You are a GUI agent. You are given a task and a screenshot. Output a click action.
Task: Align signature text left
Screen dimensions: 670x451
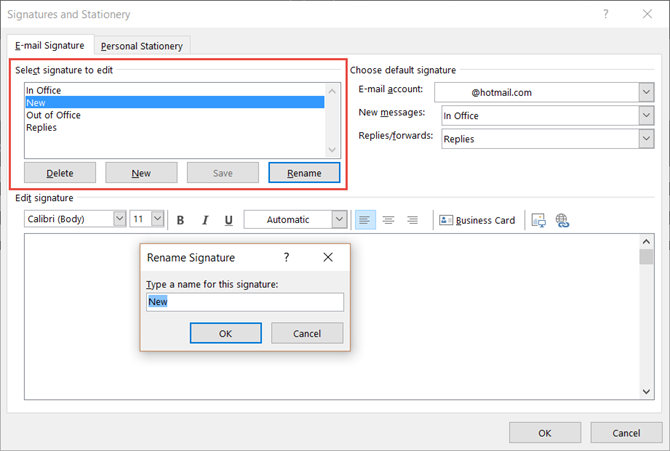(365, 220)
